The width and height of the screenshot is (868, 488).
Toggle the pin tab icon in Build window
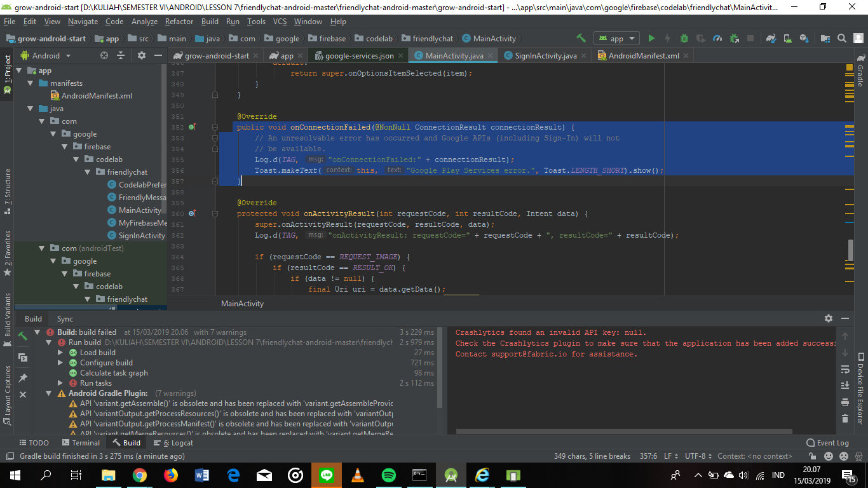click(x=23, y=377)
